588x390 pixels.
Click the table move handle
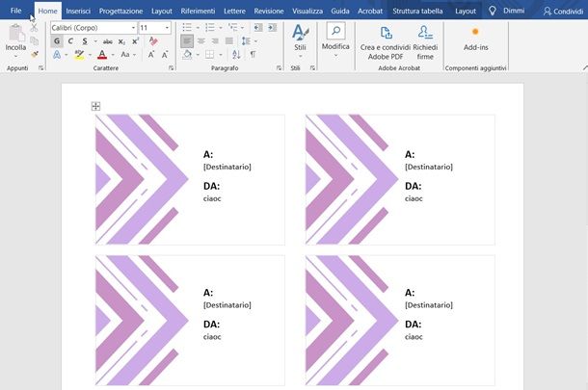tap(95, 106)
